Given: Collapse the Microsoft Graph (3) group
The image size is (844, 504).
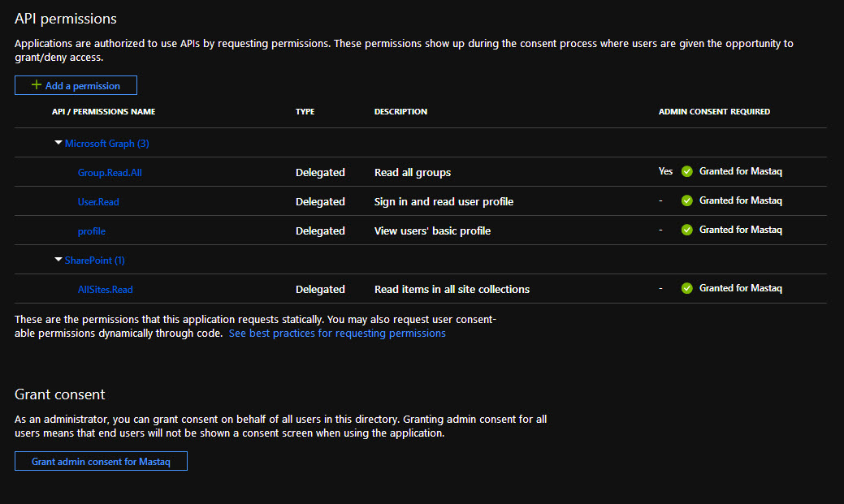Looking at the screenshot, I should coord(58,143).
